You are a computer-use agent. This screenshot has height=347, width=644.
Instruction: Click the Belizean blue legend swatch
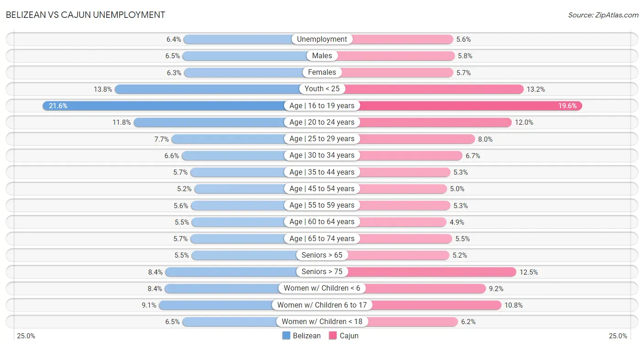[x=286, y=336]
